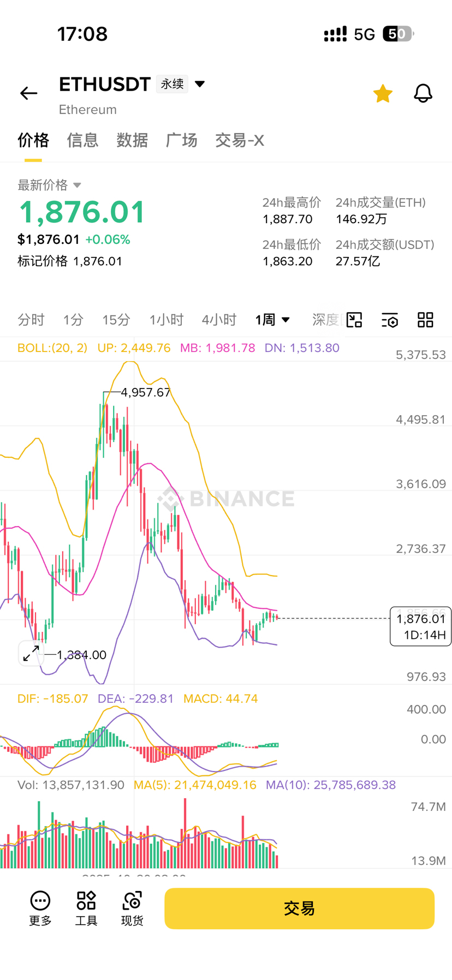The image size is (452, 980).
Task: Tap the 24h最高价 value 1,887.70
Action: (x=288, y=219)
